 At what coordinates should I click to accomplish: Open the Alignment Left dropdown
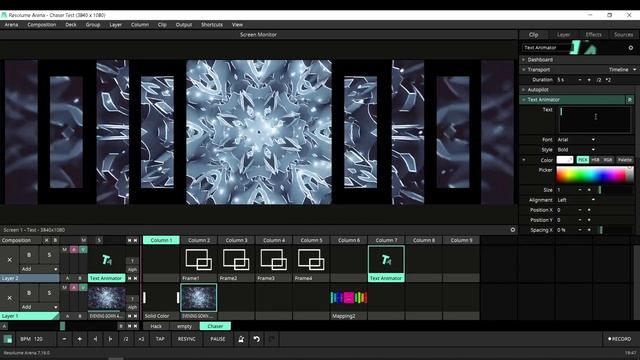pos(576,200)
